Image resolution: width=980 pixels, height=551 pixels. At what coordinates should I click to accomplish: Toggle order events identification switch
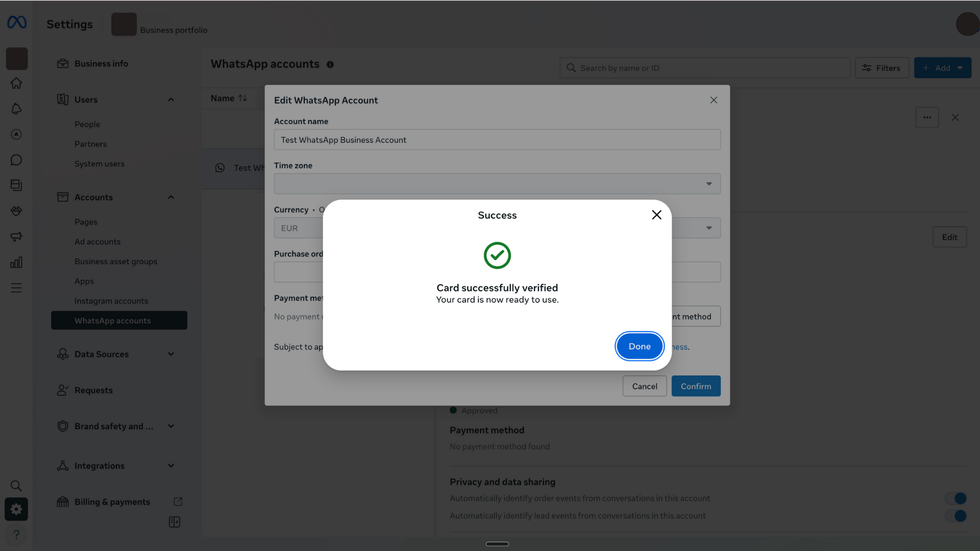tap(955, 498)
